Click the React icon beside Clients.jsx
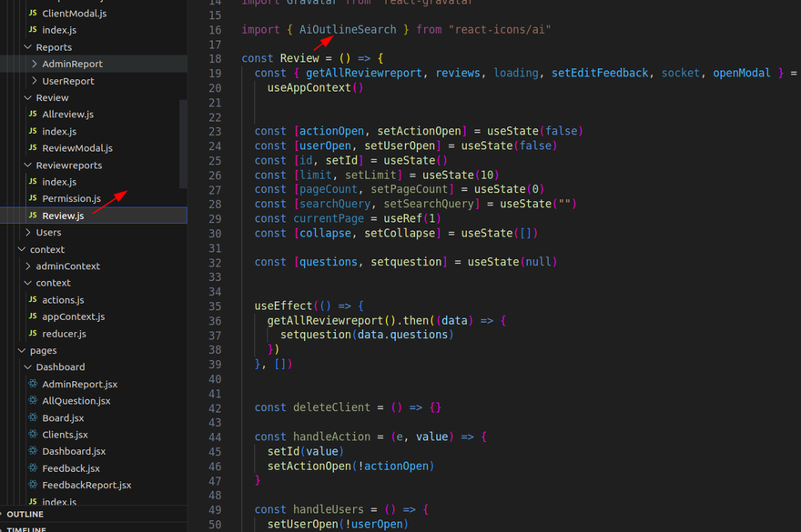Screen dimensions: 801x532 tap(33, 435)
